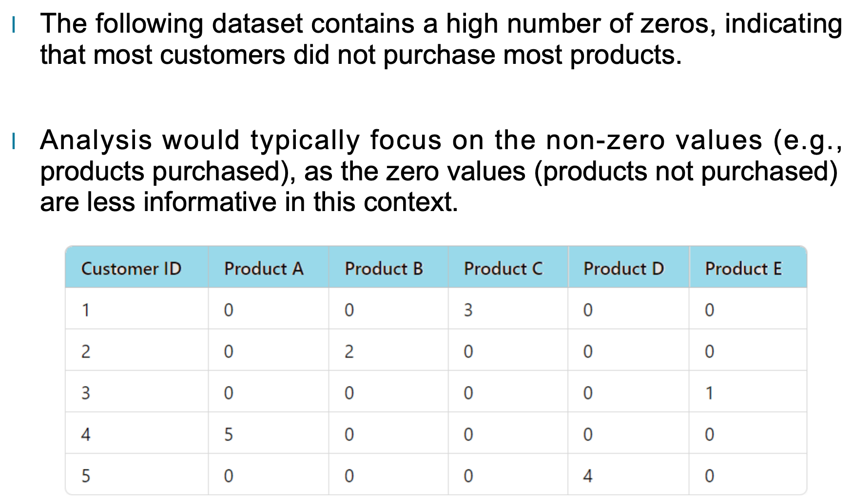Click the Product B column header

(x=384, y=269)
